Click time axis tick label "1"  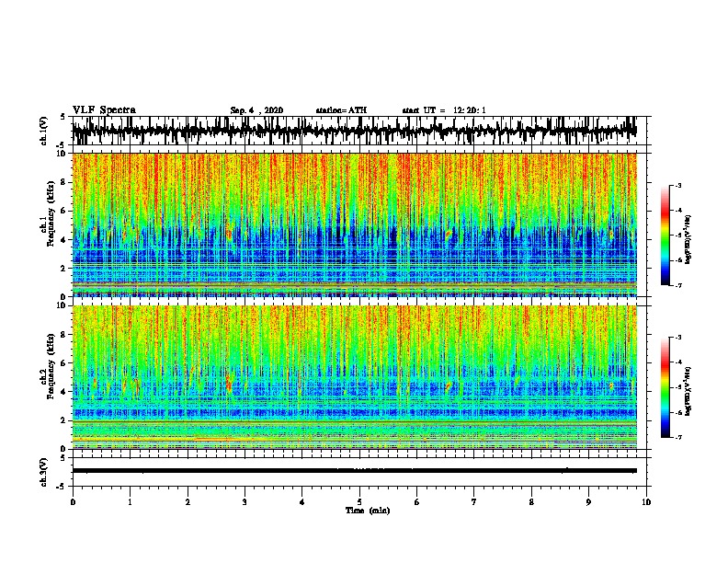coord(130,502)
